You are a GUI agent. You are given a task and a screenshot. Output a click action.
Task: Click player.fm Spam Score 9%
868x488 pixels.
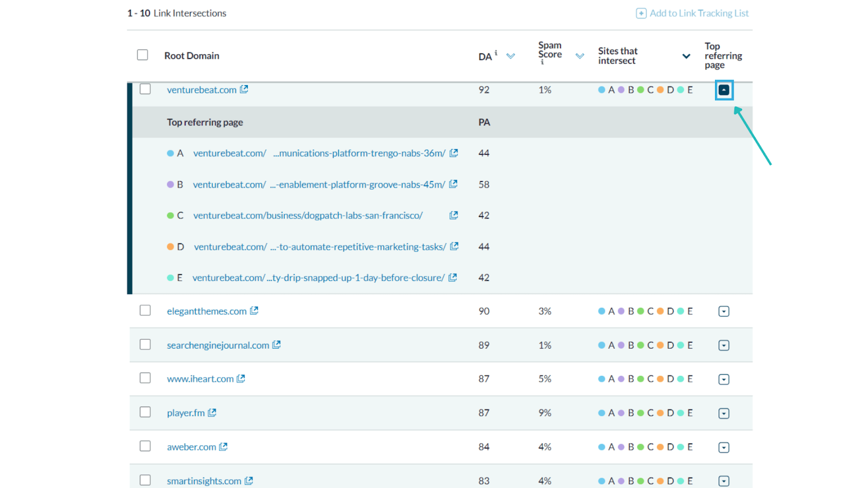point(545,413)
